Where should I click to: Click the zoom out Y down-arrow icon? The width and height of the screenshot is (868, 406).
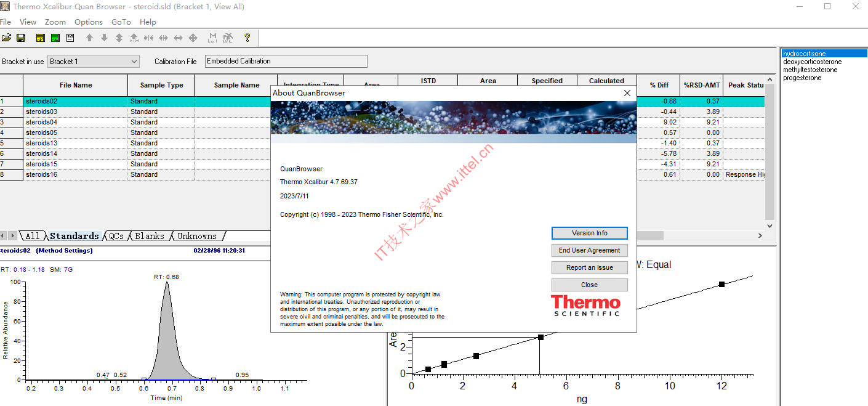[x=104, y=38]
